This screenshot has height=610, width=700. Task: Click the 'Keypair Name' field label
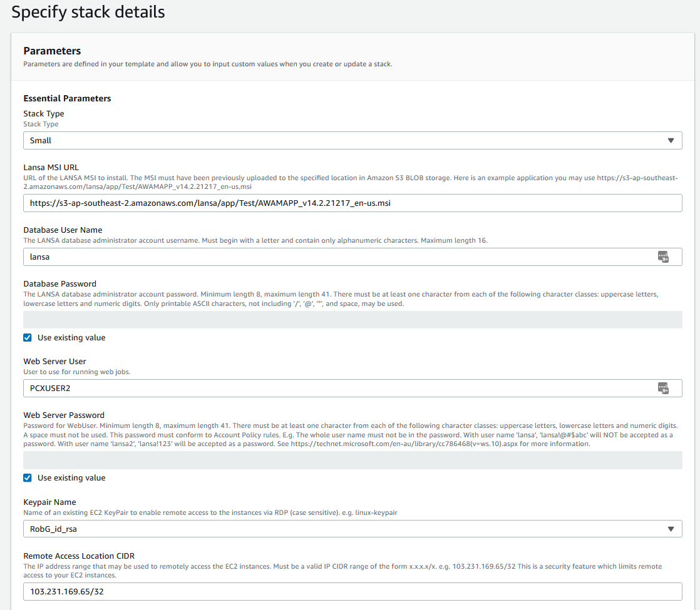coord(49,502)
